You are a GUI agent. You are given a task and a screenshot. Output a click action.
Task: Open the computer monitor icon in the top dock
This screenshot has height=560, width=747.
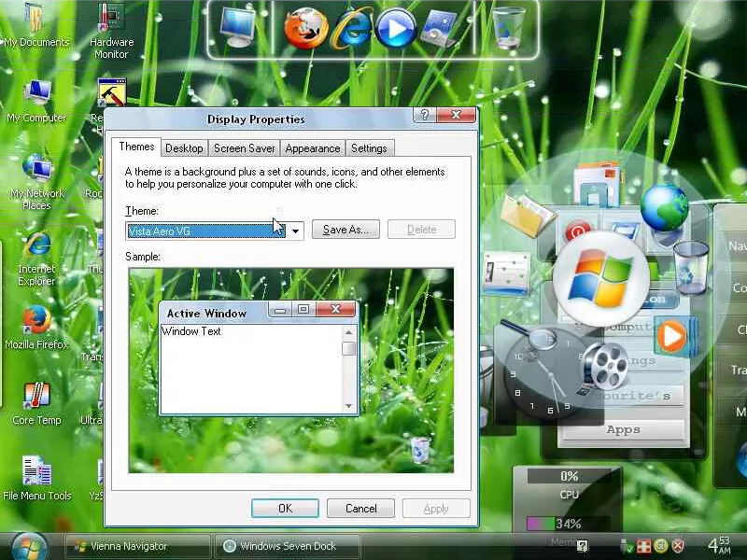(x=237, y=27)
